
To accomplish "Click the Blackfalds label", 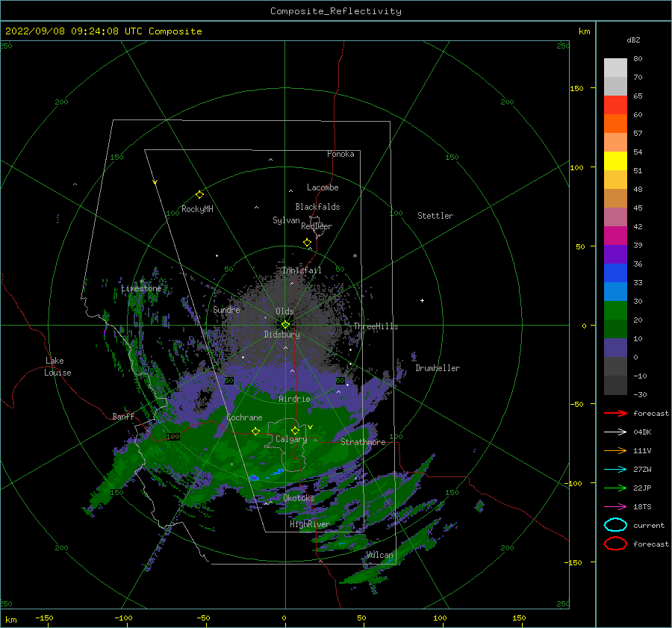I will pyautogui.click(x=317, y=207).
